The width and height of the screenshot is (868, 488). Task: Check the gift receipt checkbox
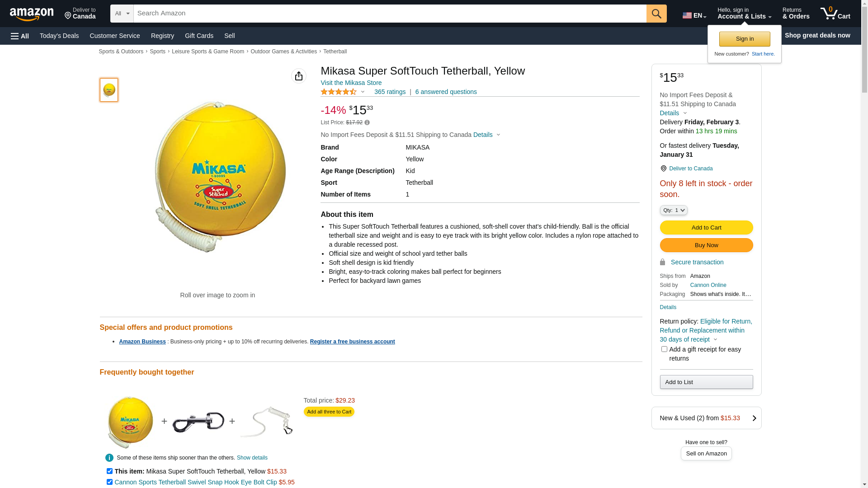664,349
